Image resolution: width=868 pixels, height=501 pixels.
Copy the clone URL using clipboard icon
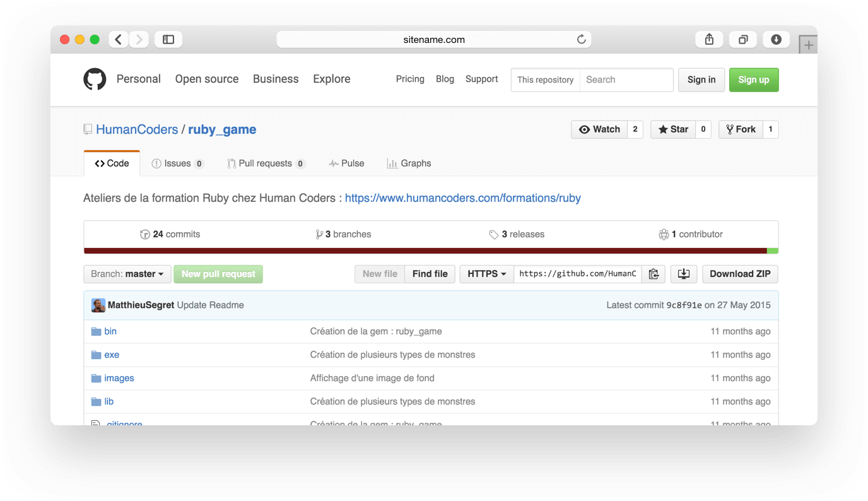[x=654, y=274]
